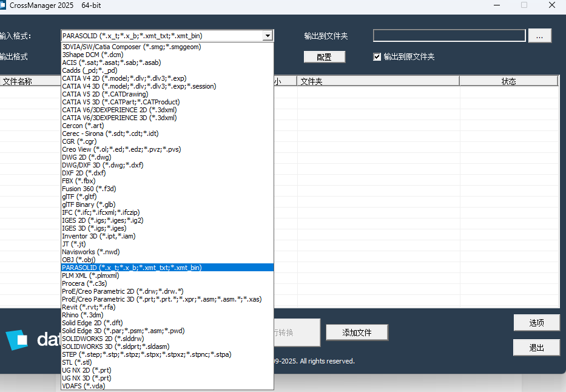The height and width of the screenshot is (392, 566).
Task: Select 3DVIA/SW/Catia Composer format
Action: pos(167,47)
